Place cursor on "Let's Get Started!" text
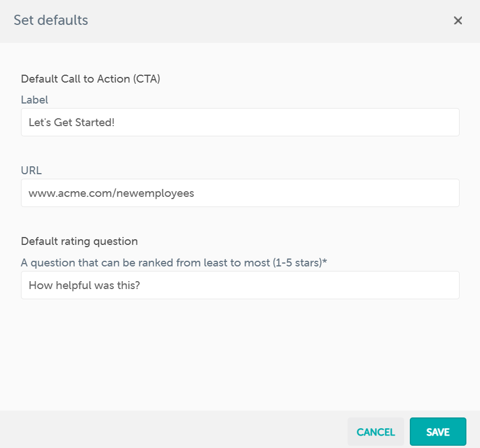The height and width of the screenshot is (448, 480). tap(71, 122)
